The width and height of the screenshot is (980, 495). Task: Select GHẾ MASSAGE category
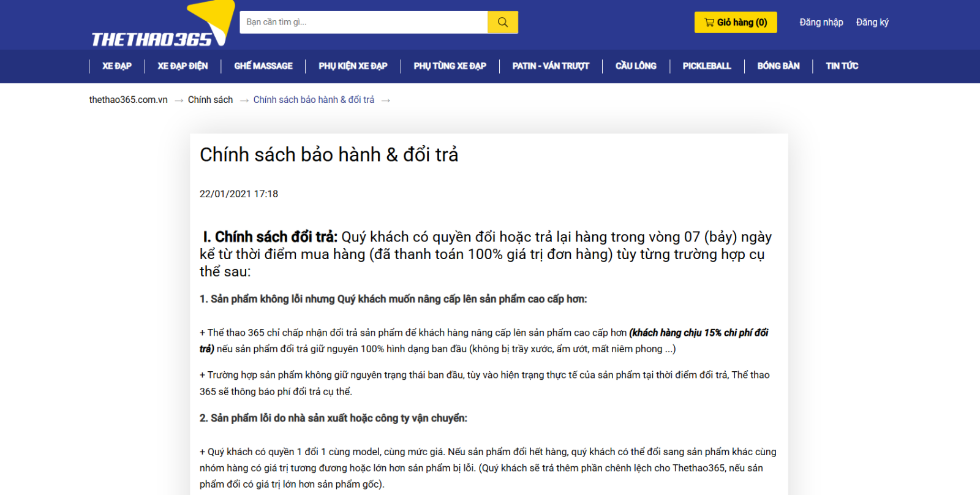263,66
